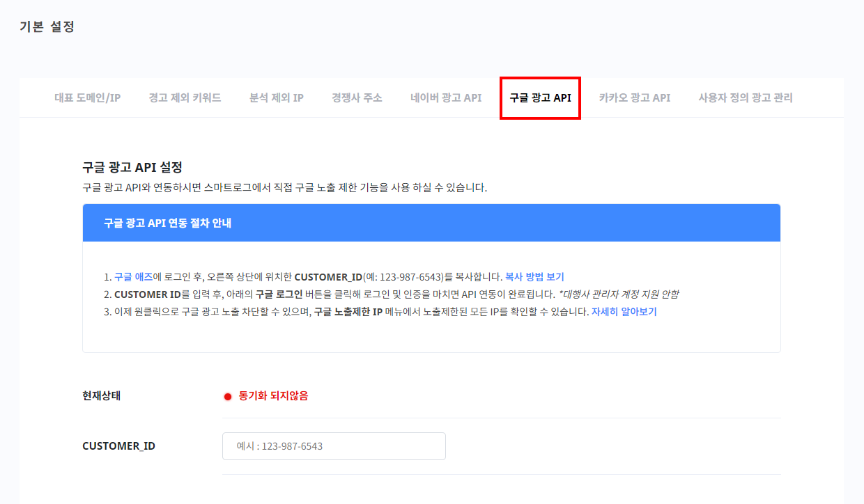This screenshot has width=864, height=504.
Task: Select the highlighted 구글 광고 API tab
Action: (540, 97)
